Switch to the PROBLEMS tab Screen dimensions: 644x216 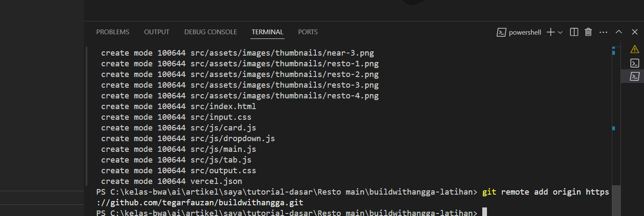click(x=113, y=32)
